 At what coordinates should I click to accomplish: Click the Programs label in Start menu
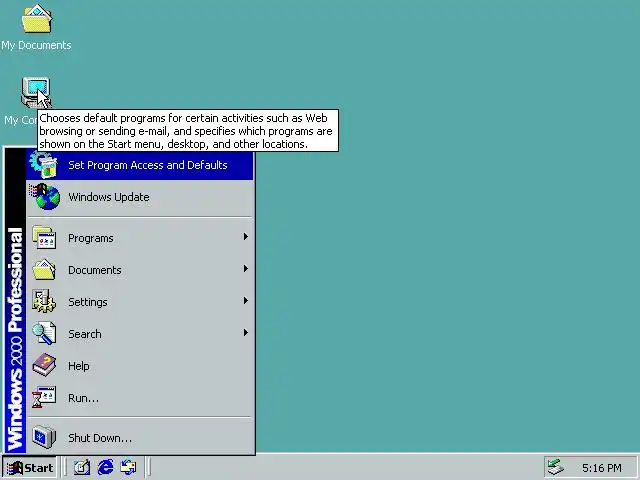click(91, 238)
